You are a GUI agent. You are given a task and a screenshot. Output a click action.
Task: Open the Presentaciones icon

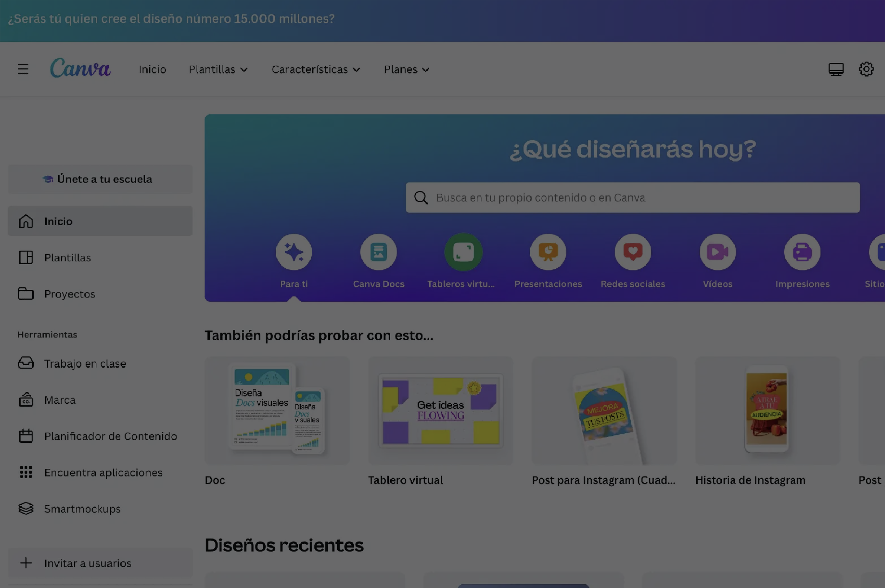548,252
